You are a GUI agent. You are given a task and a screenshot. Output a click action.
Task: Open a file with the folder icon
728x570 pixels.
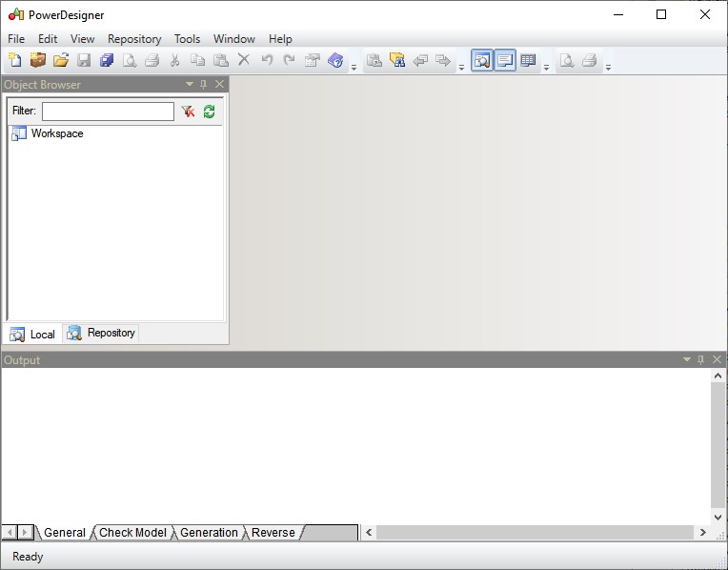pyautogui.click(x=61, y=60)
